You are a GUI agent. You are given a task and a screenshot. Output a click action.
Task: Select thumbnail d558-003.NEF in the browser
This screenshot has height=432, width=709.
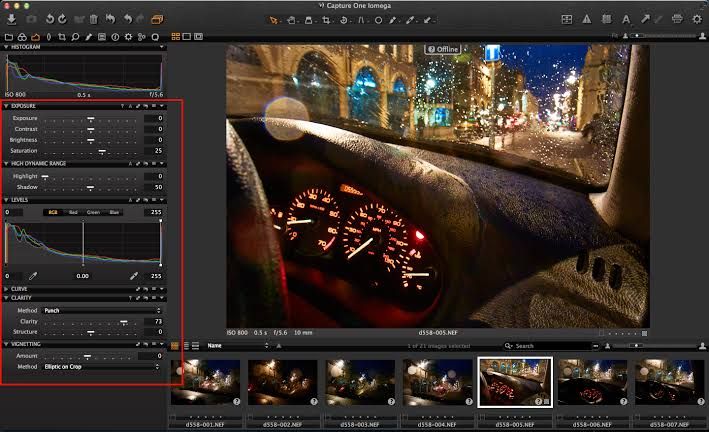[x=360, y=382]
